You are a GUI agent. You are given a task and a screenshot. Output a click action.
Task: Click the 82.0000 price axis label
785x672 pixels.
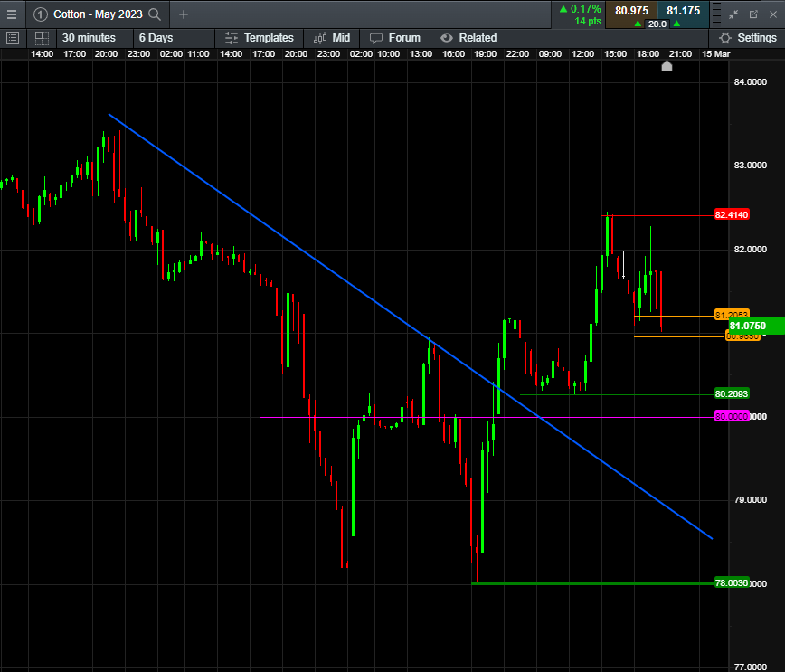(750, 250)
